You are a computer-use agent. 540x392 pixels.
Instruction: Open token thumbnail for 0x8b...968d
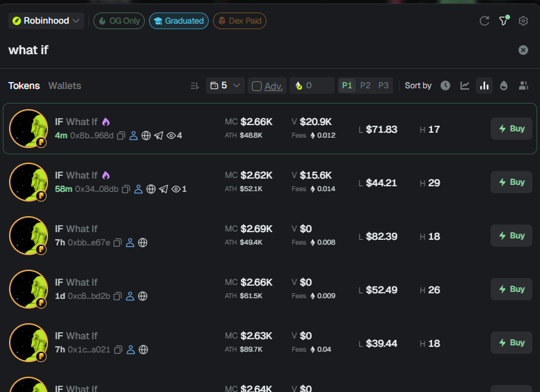[29, 129]
